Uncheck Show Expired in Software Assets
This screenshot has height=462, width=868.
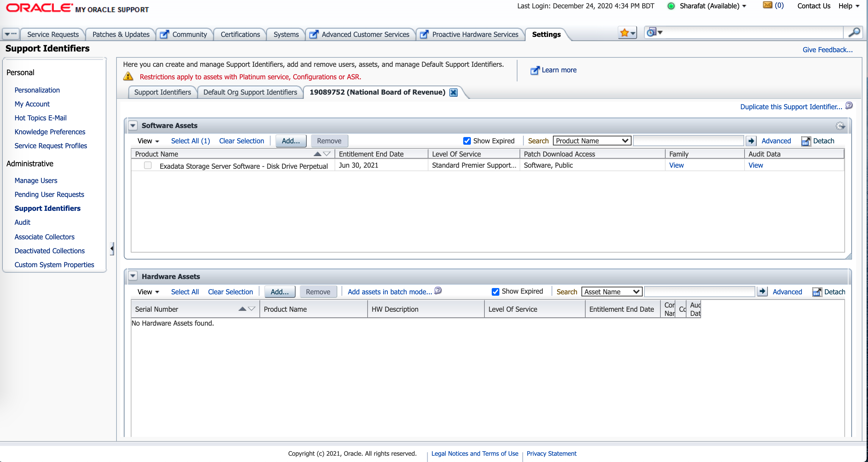467,141
